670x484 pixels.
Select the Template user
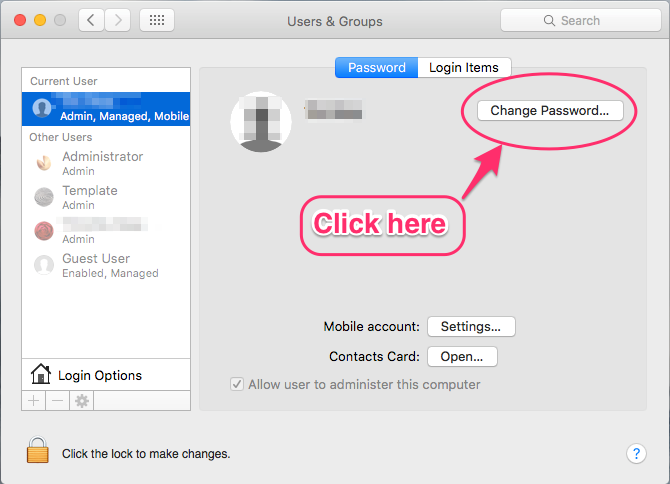coord(106,197)
